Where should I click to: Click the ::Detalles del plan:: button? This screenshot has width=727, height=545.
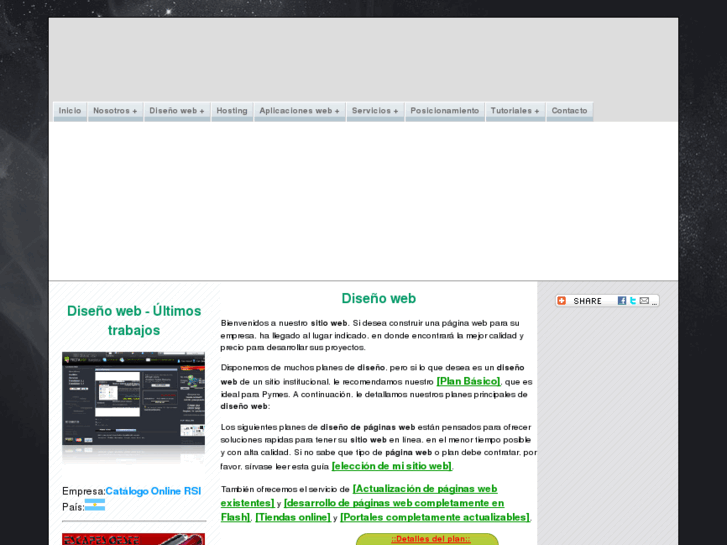(x=427, y=539)
